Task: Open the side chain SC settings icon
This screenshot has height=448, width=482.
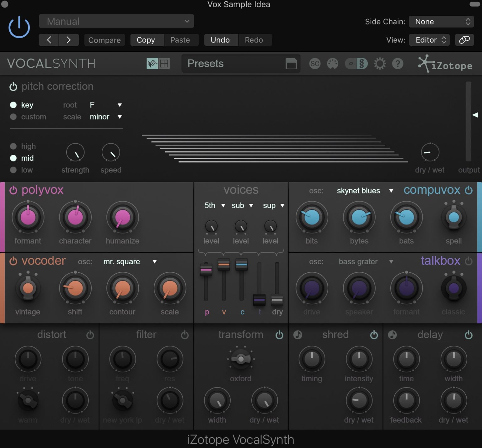Action: (x=315, y=64)
